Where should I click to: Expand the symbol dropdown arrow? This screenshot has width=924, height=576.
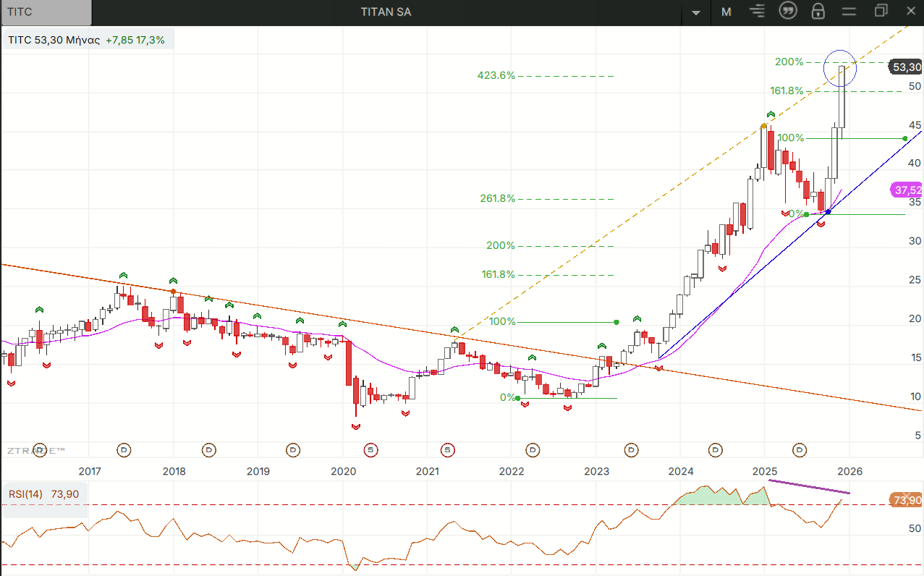696,12
